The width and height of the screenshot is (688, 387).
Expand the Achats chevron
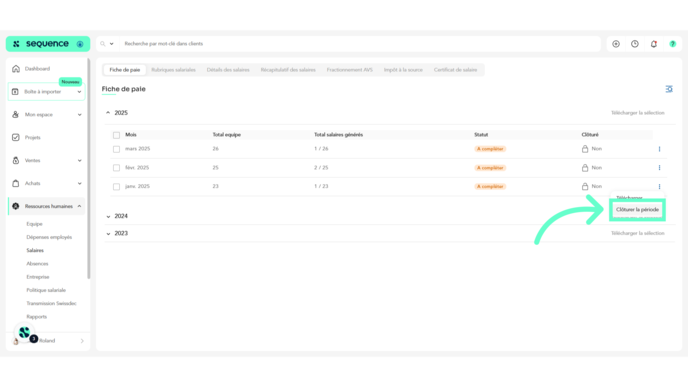coord(79,183)
